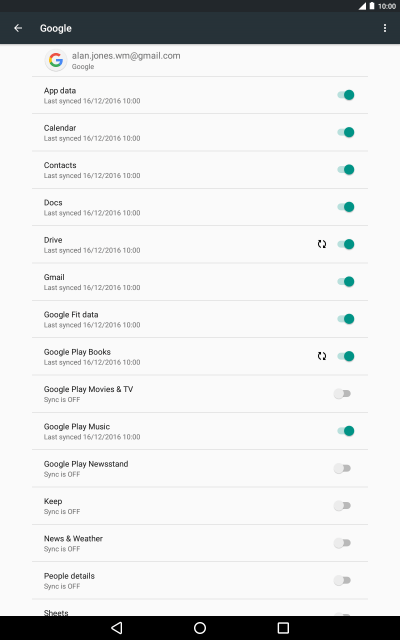
Task: Tap the back arrow in header
Action: [18, 28]
